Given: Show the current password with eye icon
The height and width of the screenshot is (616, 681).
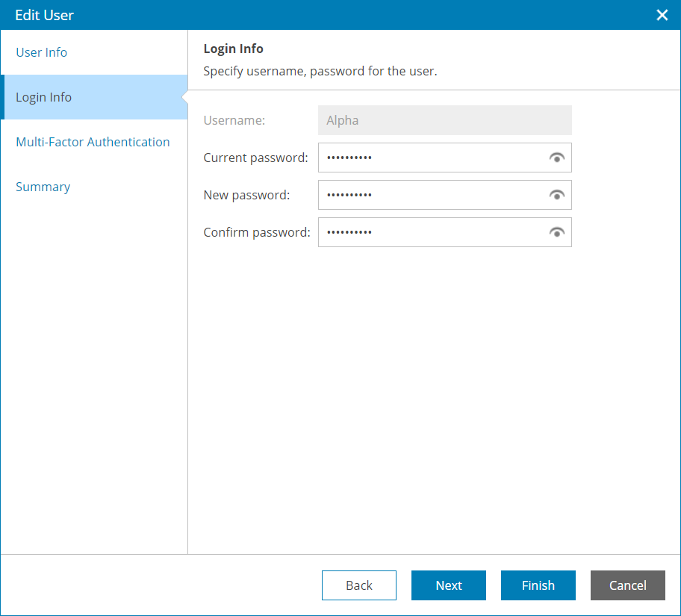Looking at the screenshot, I should tap(556, 158).
